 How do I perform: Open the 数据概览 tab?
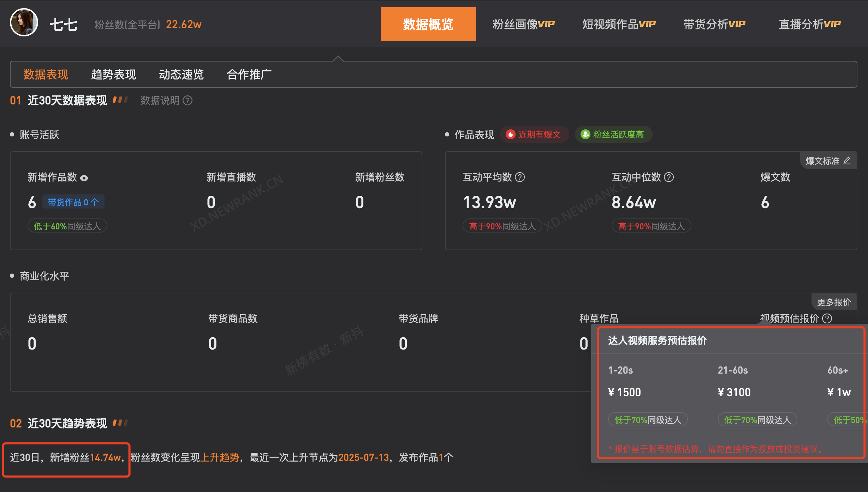(428, 24)
